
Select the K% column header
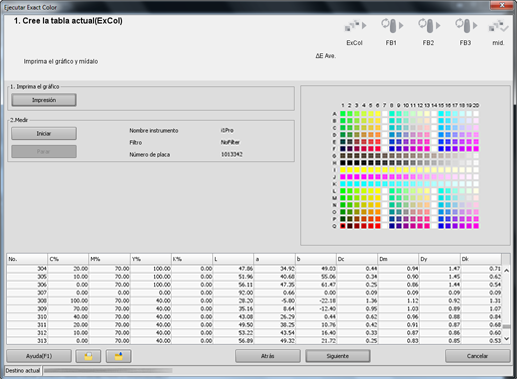(192, 259)
